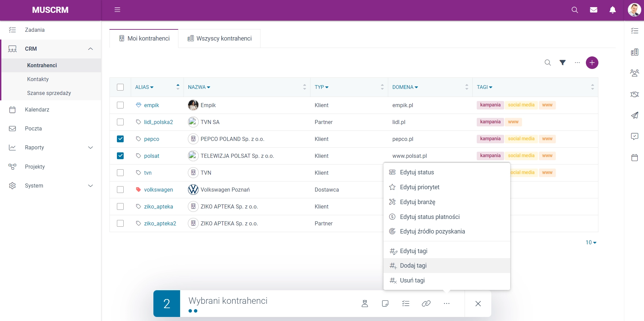Screen dimensions: 644x321
Task: Assign user icon in selection bar
Action: coord(365,303)
